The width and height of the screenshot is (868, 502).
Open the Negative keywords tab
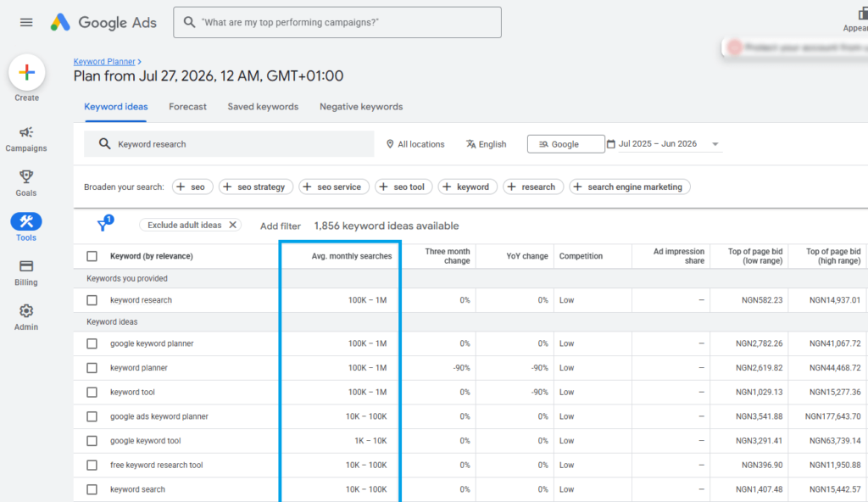click(x=361, y=107)
